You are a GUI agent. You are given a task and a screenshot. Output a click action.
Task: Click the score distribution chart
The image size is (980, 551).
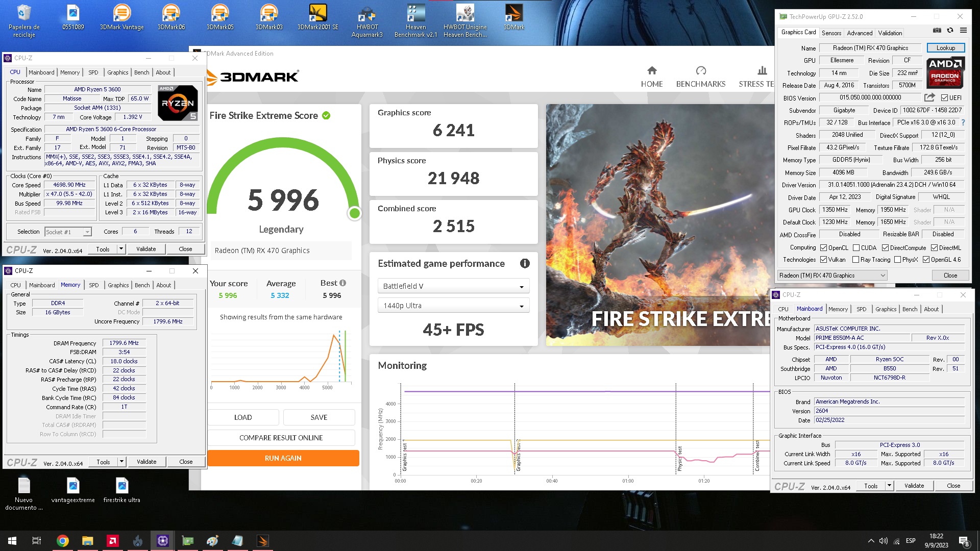coord(281,360)
